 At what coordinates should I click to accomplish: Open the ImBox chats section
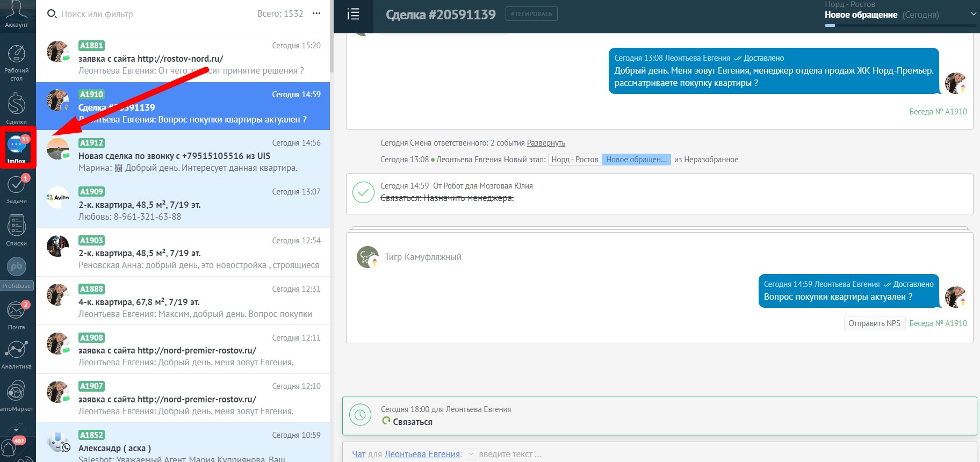pyautogui.click(x=17, y=147)
